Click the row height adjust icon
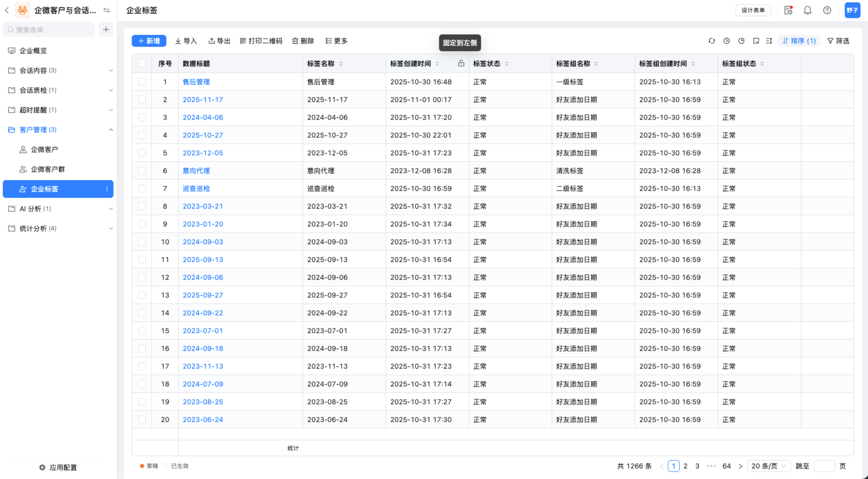Screen dimensions: 868x479 tap(769, 41)
